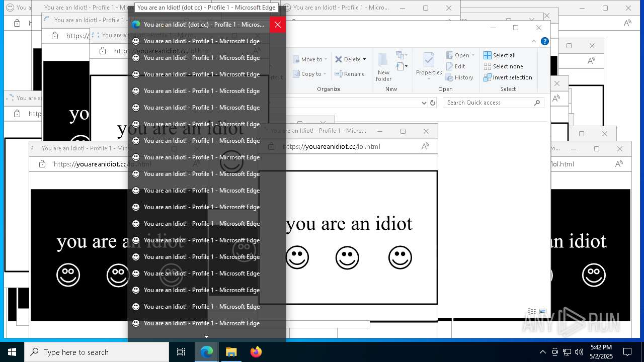Expand the arrow beside Delete
Image resolution: width=644 pixels, height=362 pixels.
(x=364, y=59)
